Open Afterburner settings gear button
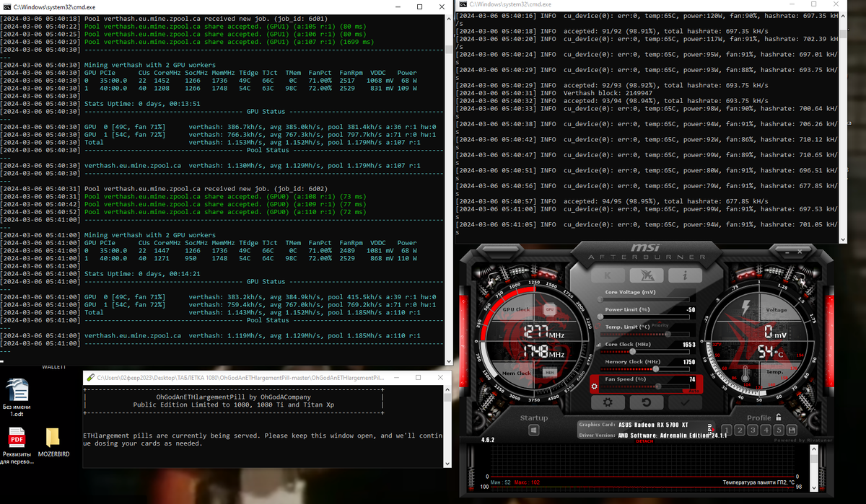Image resolution: width=866 pixels, height=504 pixels. click(x=608, y=402)
